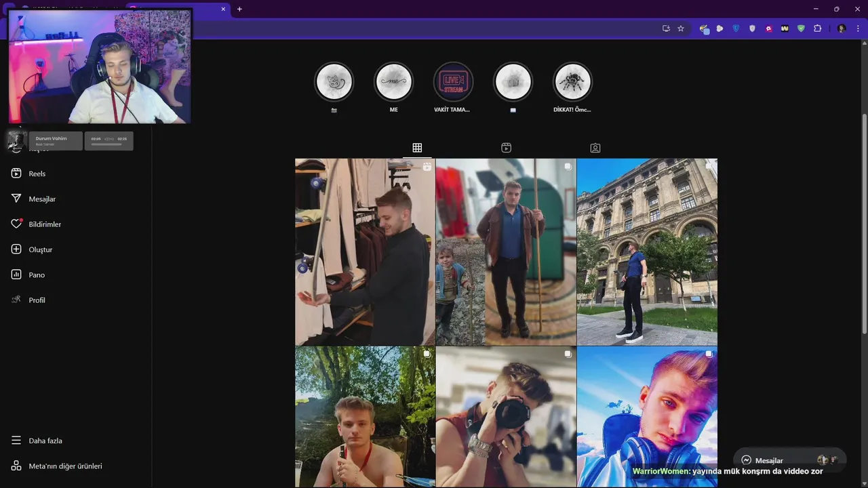Click the reel icon on clothing shop post
The width and height of the screenshot is (868, 488).
point(427,166)
